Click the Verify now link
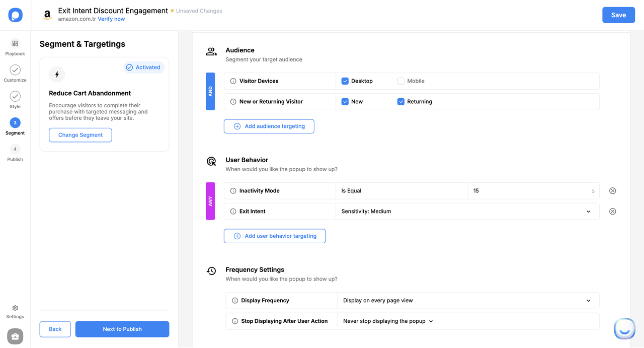 tap(111, 19)
